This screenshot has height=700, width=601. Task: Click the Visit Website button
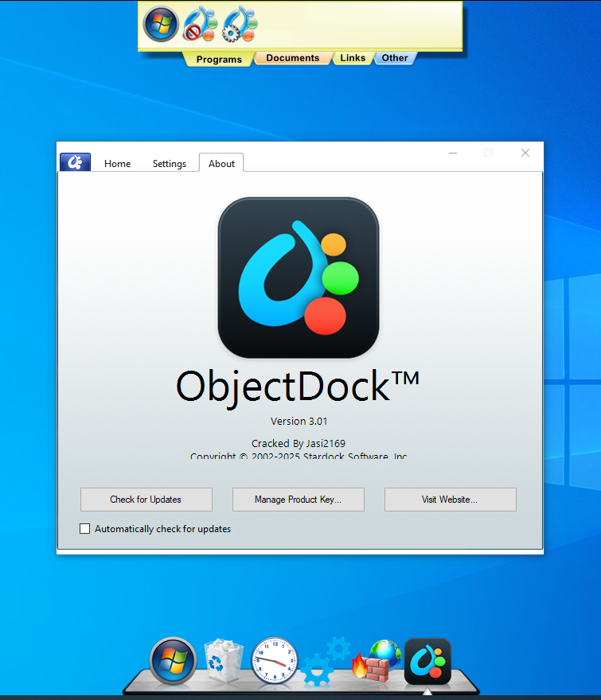[x=450, y=499]
